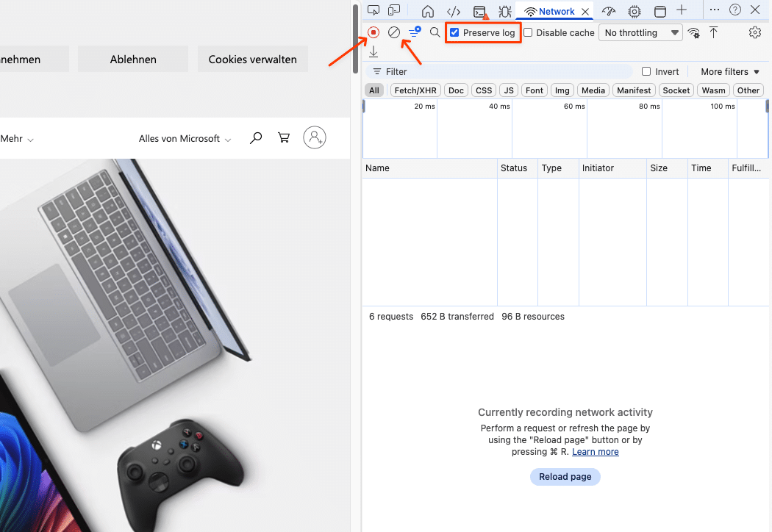Follow the Learn more link

point(595,452)
